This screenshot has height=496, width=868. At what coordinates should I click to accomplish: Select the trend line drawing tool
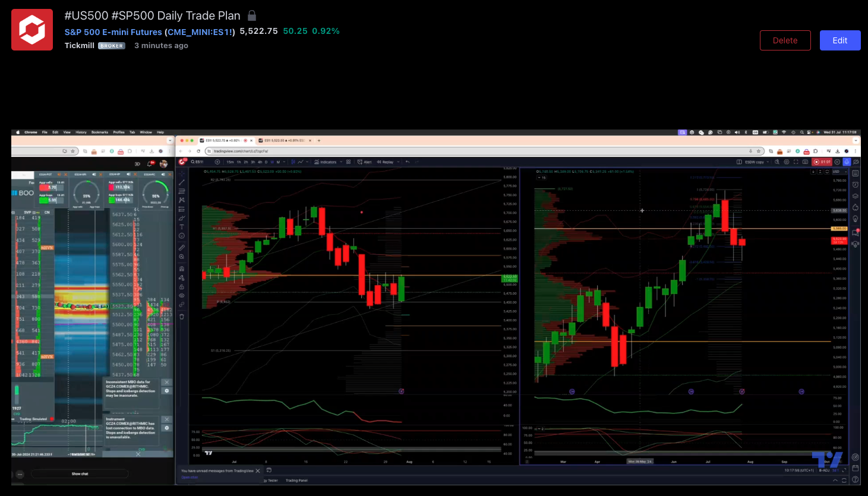pyautogui.click(x=182, y=182)
